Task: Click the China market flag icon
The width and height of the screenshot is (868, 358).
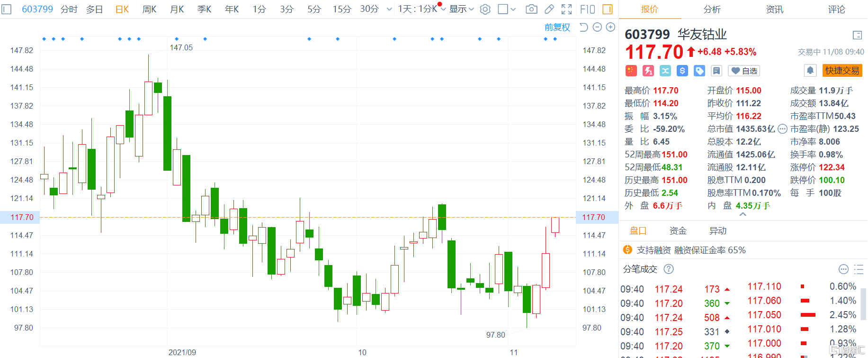Action: pyautogui.click(x=631, y=71)
